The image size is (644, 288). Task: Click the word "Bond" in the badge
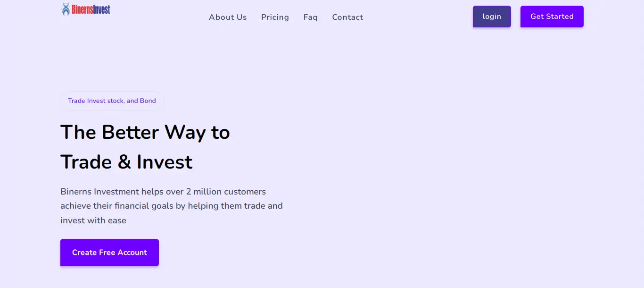pyautogui.click(x=148, y=101)
